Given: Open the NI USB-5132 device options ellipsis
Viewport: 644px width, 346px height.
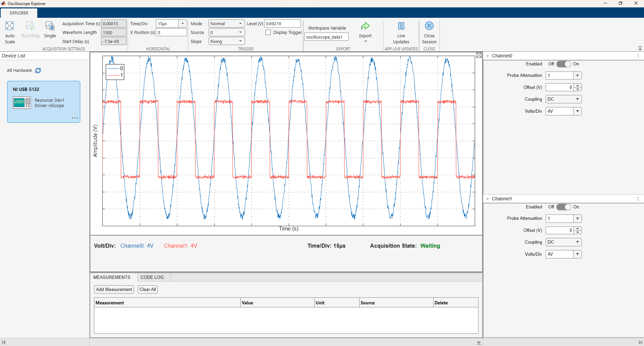Looking at the screenshot, I should pos(75,118).
